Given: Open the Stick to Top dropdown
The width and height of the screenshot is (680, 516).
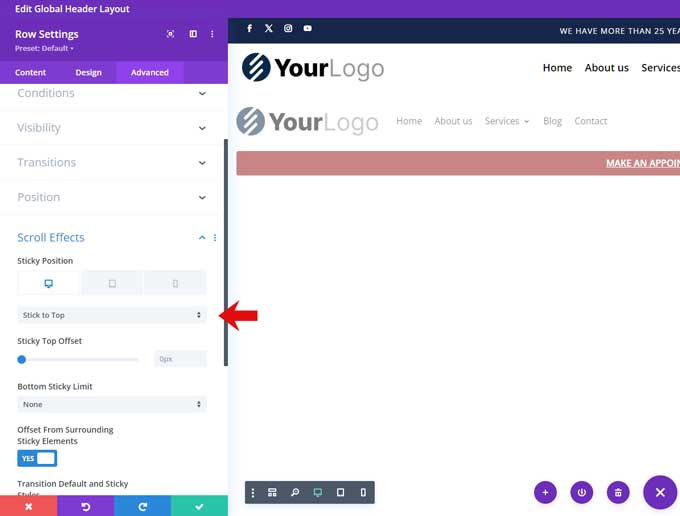Looking at the screenshot, I should coord(112,315).
